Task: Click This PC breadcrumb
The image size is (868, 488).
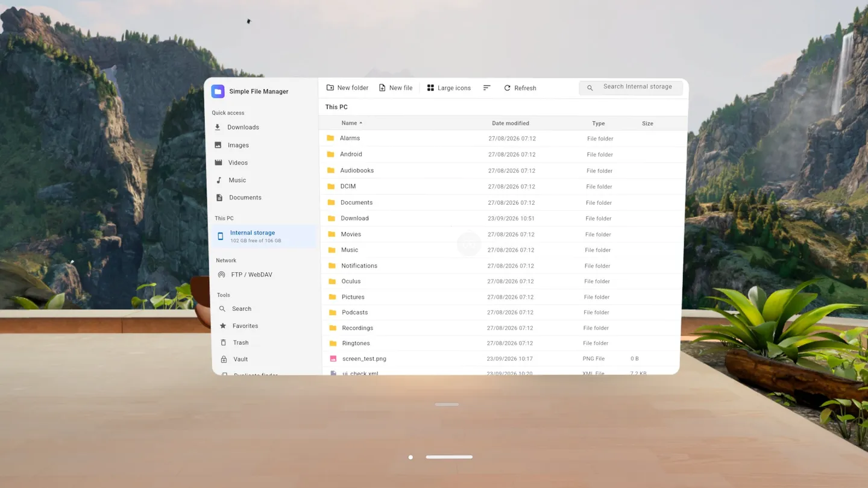Action: (336, 107)
